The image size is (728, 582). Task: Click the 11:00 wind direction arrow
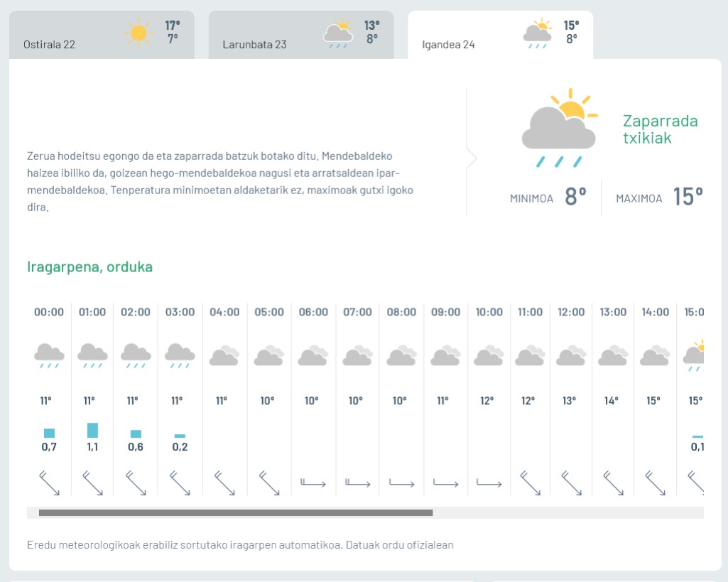click(x=530, y=483)
